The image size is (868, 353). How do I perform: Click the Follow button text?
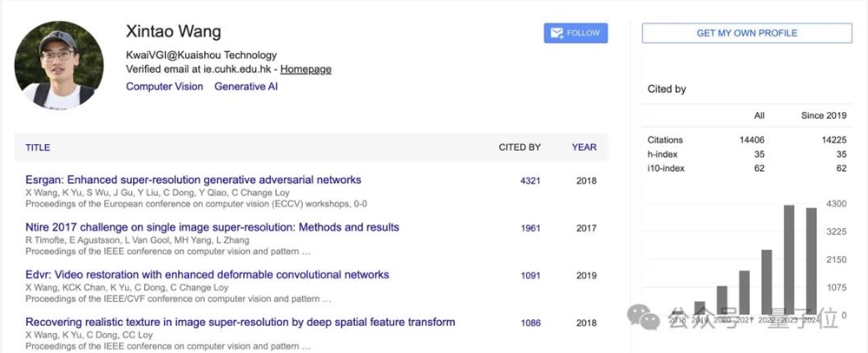583,33
